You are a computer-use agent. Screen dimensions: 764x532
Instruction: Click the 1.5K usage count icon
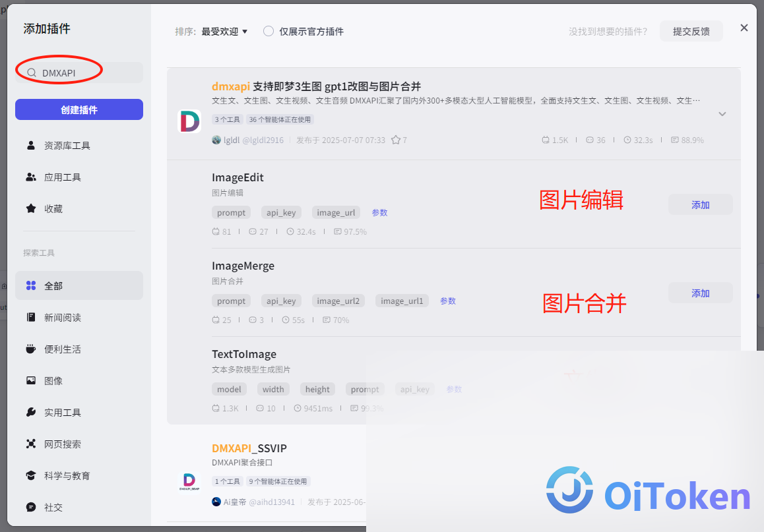point(546,140)
